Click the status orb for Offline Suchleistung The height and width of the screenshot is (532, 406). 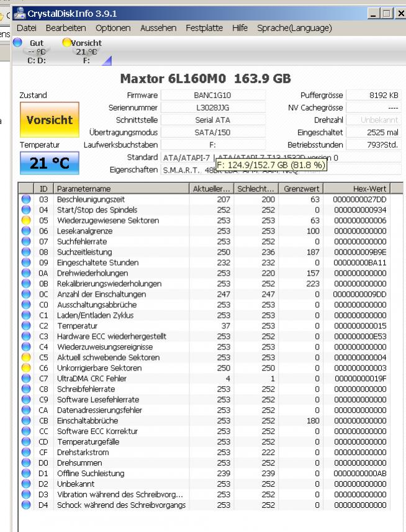click(x=26, y=473)
